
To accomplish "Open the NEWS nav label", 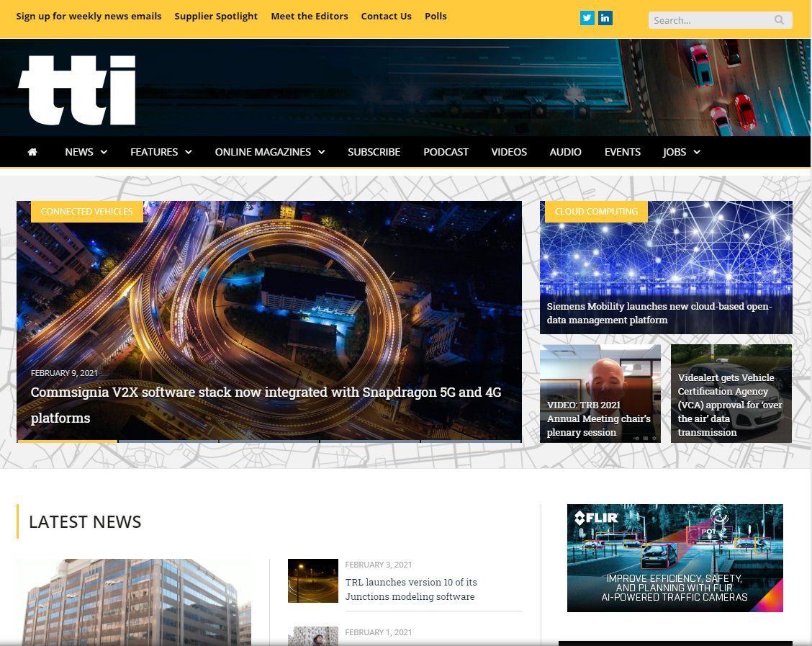I will click(79, 152).
